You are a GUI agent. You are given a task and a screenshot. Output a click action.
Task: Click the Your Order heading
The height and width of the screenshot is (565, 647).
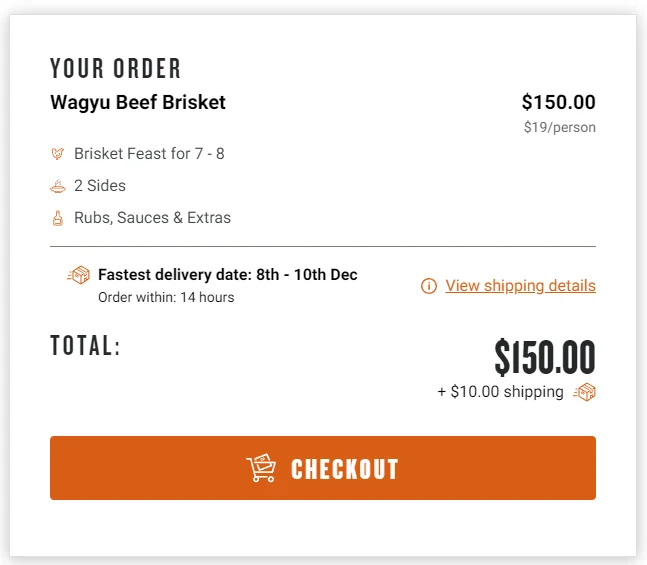pyautogui.click(x=116, y=69)
